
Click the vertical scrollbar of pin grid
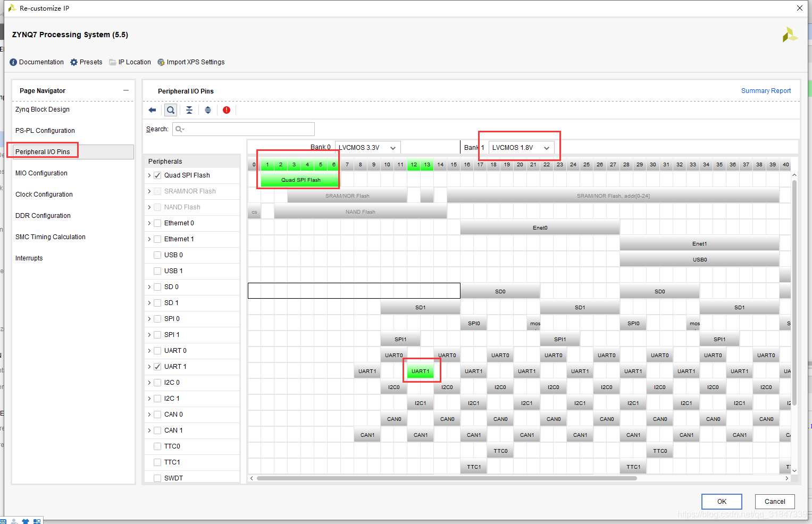pos(794,292)
